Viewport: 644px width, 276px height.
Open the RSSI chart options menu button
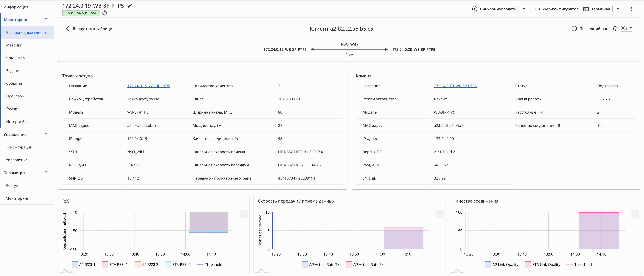(x=243, y=214)
